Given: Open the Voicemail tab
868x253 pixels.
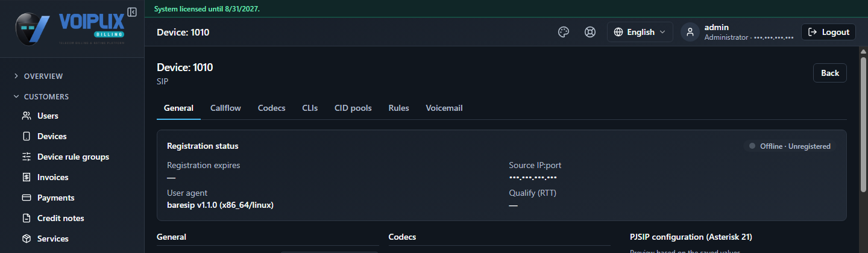Looking at the screenshot, I should [x=444, y=108].
